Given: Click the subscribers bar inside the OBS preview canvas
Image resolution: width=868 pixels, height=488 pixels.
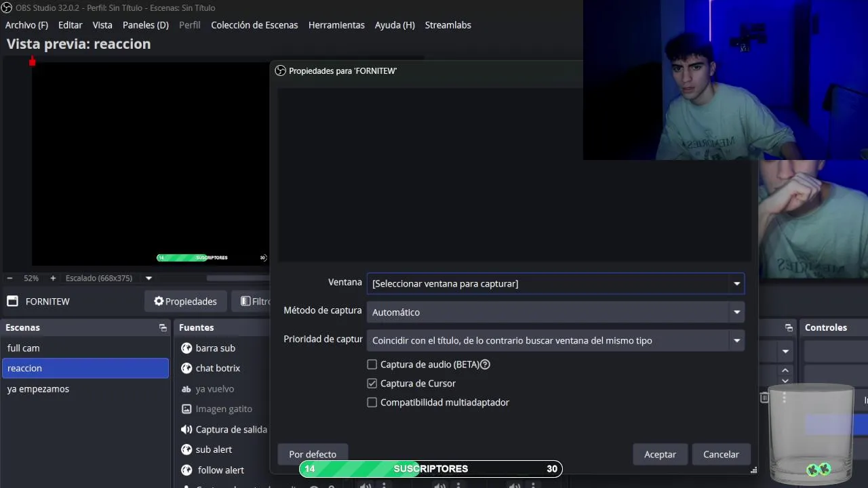Looking at the screenshot, I should 212,258.
